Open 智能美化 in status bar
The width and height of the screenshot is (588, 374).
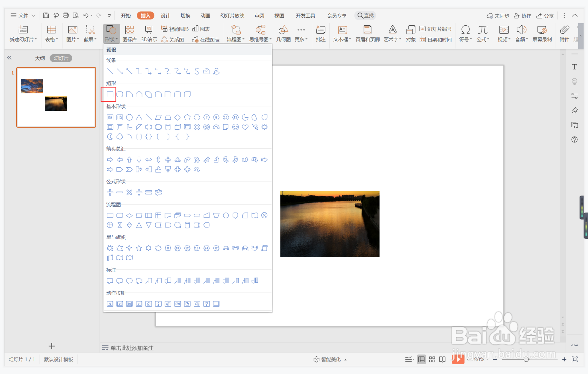coord(330,359)
